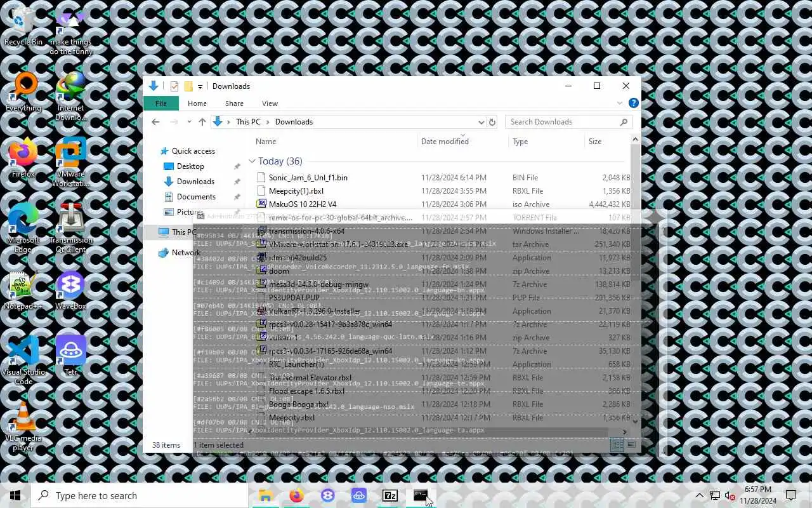Open the Firefox desktop shortcut
The height and width of the screenshot is (508, 812).
pyautogui.click(x=23, y=159)
